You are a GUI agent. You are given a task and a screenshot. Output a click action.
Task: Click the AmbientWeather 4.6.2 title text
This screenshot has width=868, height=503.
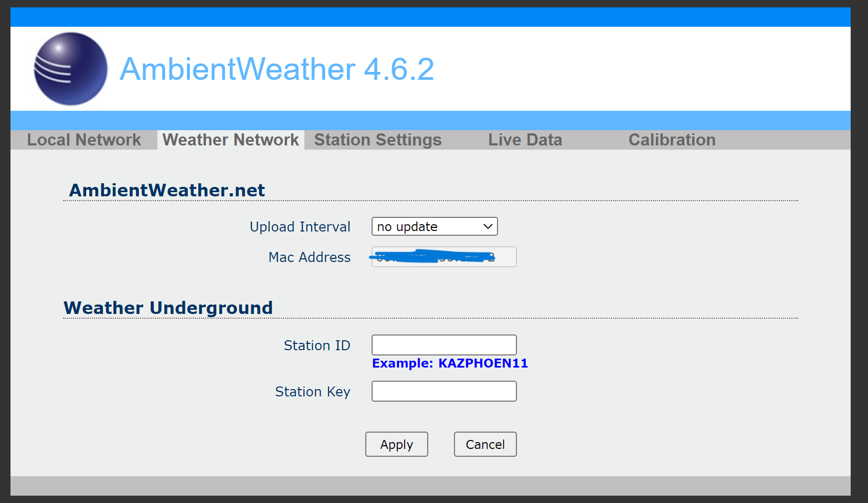(277, 69)
